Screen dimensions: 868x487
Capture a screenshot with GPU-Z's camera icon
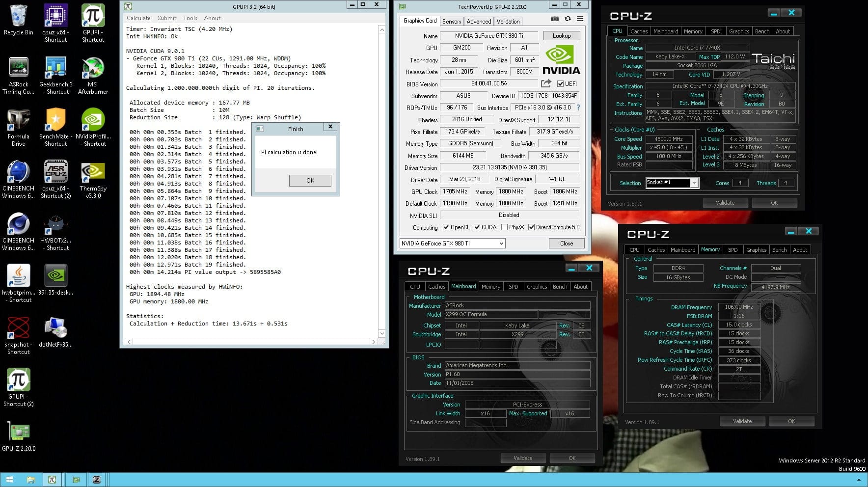(555, 19)
